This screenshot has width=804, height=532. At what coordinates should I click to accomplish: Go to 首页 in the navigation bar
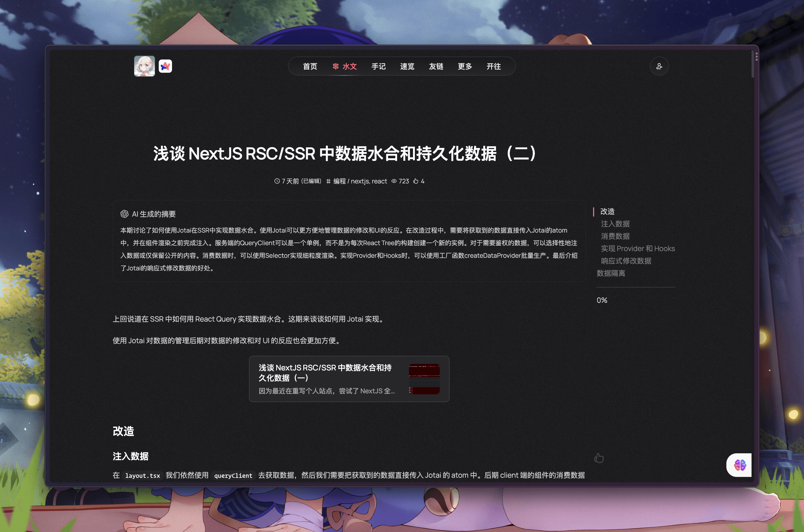tap(310, 66)
